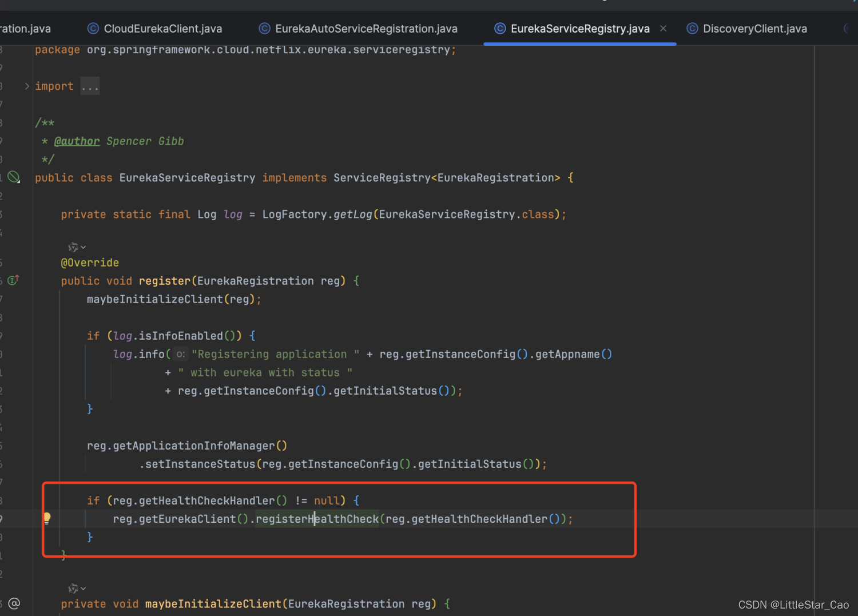Click getAppname() method call
The image size is (858, 616).
(574, 354)
